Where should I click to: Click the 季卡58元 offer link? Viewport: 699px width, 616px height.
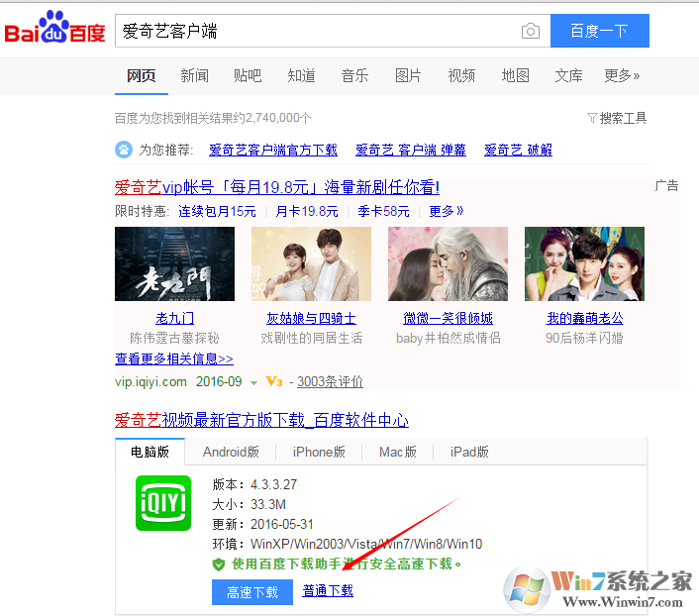383,211
